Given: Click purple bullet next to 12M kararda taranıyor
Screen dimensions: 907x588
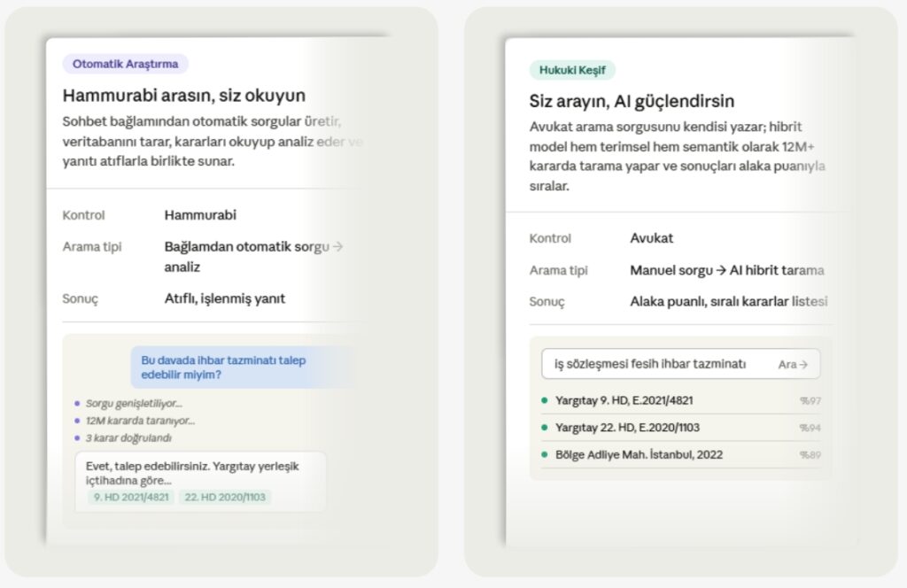Looking at the screenshot, I should (77, 421).
